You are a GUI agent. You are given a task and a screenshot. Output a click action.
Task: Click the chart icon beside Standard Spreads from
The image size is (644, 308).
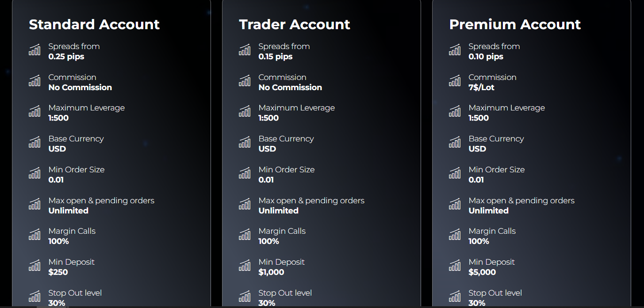[34, 50]
